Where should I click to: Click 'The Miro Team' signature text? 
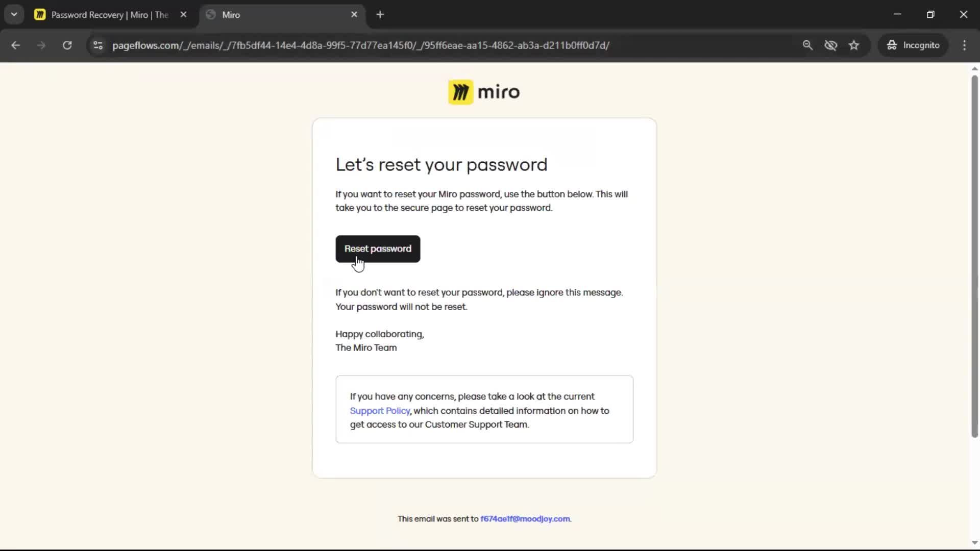pos(366,348)
